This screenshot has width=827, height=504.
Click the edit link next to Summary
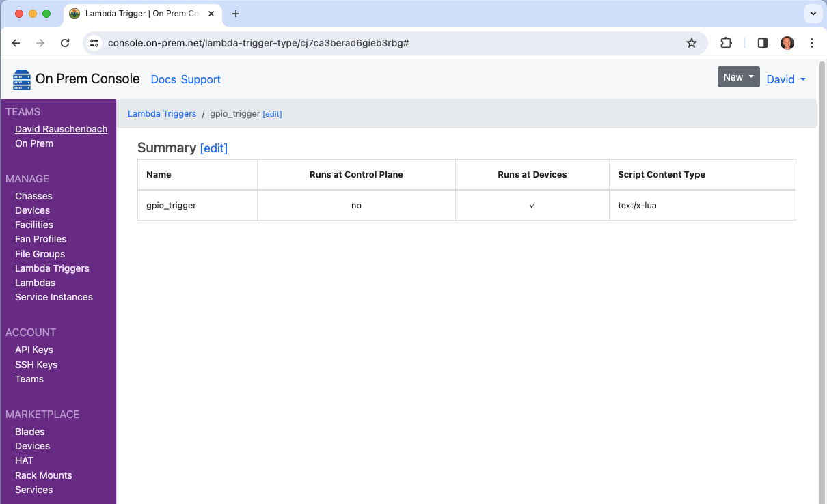pos(214,148)
